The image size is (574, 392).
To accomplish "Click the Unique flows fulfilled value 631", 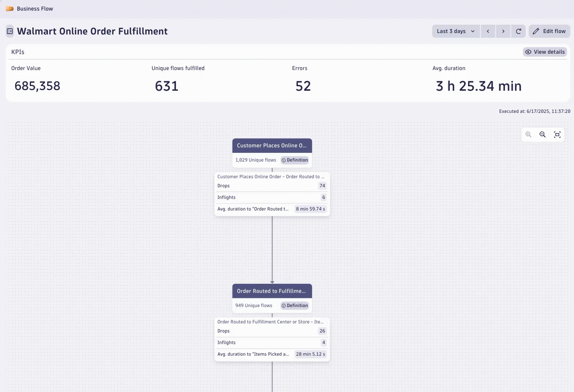I will (167, 86).
